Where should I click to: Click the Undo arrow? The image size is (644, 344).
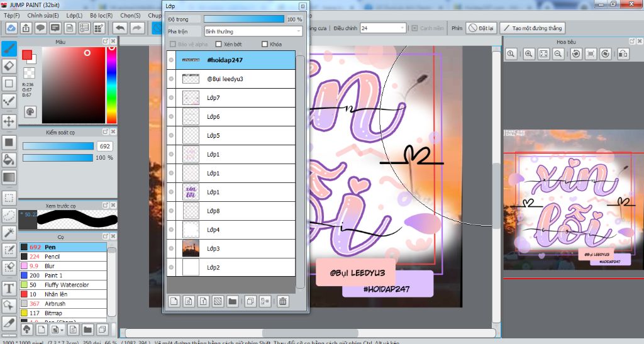tap(120, 28)
